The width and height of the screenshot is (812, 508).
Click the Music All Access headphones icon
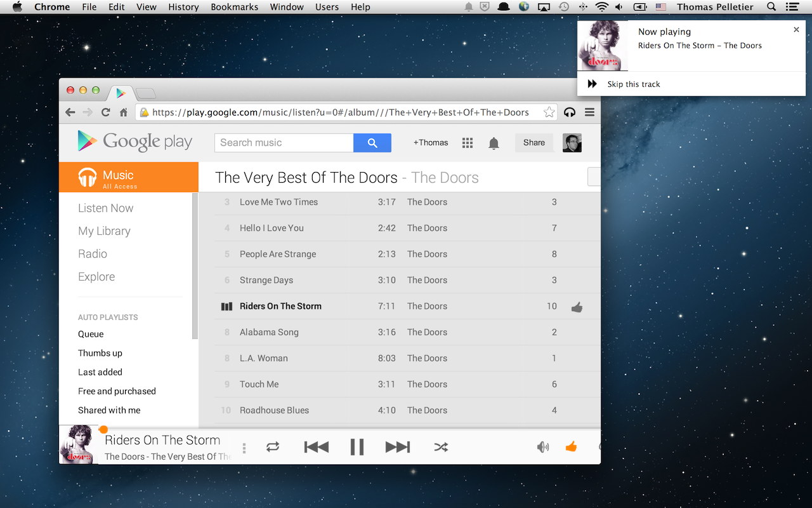pos(88,177)
